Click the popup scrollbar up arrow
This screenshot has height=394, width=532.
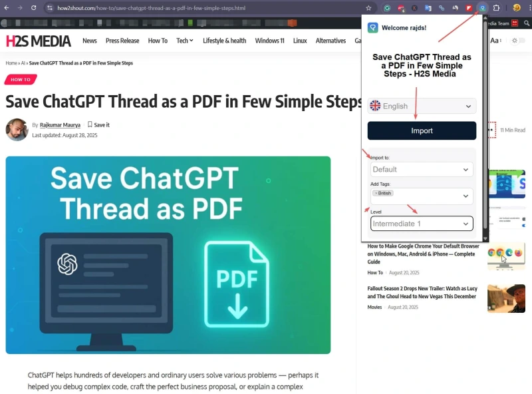point(485,17)
